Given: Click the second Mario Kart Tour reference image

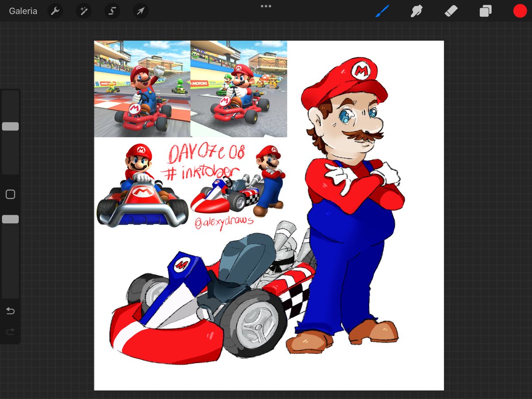Looking at the screenshot, I should 239,89.
